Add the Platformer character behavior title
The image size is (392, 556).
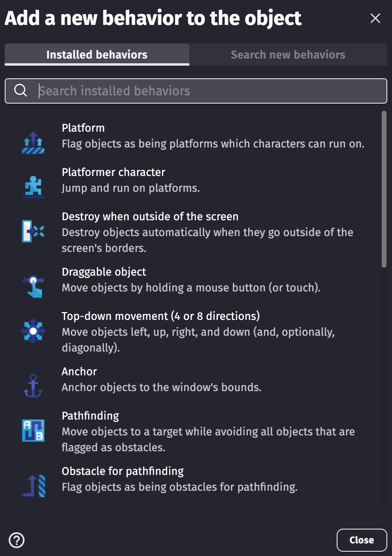pyautogui.click(x=113, y=172)
